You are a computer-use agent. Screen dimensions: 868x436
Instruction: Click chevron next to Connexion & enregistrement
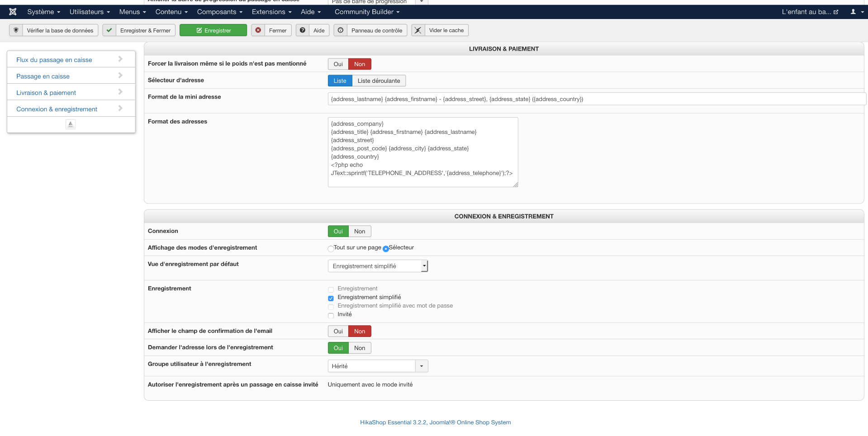pyautogui.click(x=120, y=108)
